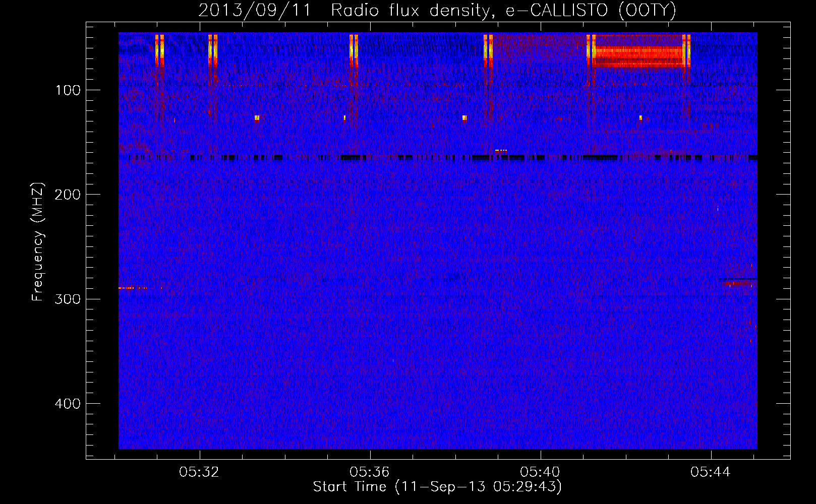
Task: Click the 300 frequency tick label
Action: tap(68, 299)
